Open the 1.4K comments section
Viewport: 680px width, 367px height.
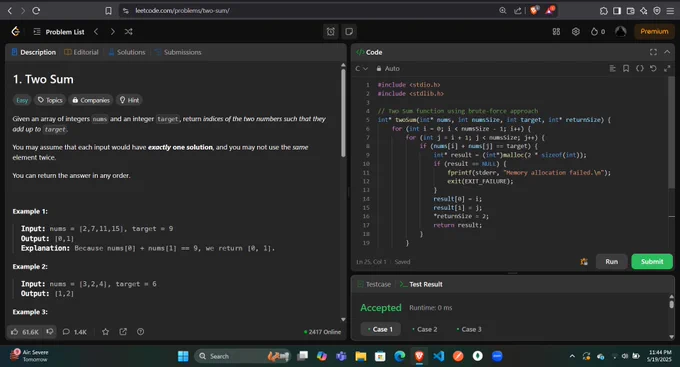tap(75, 332)
